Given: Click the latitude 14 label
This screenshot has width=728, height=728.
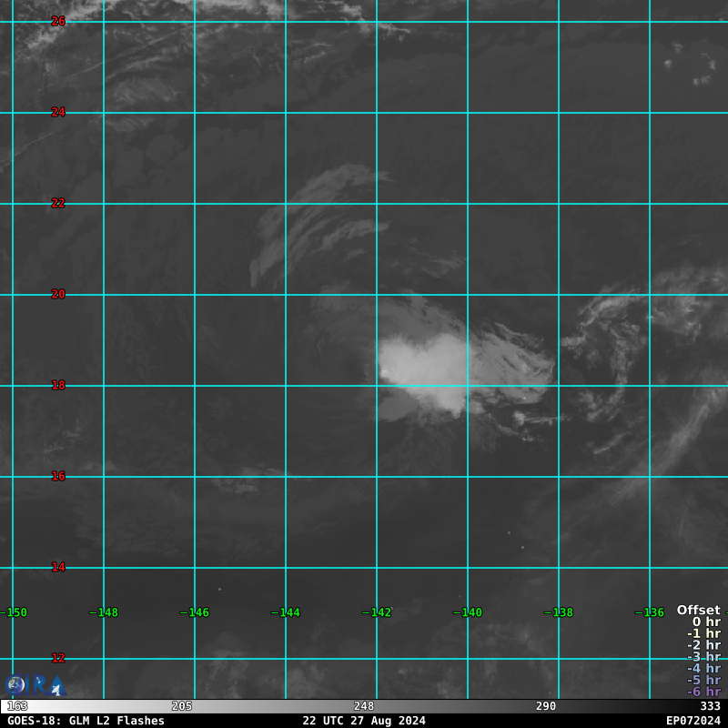Looking at the screenshot, I should (x=58, y=567).
